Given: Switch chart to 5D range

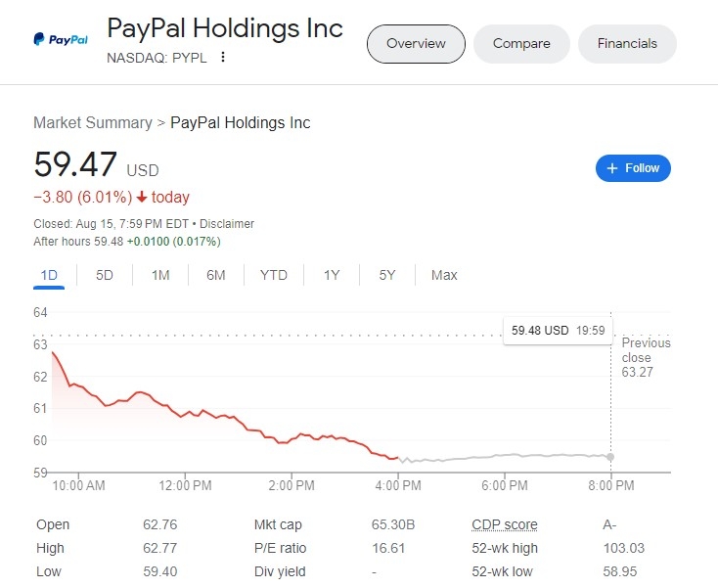Looking at the screenshot, I should click(x=105, y=275).
